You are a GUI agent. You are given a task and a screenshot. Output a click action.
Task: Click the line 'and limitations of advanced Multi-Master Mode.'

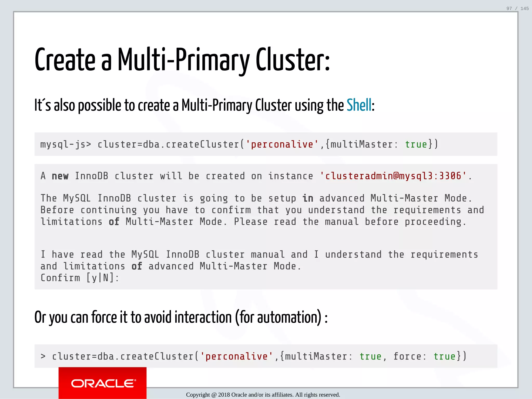tap(171, 266)
